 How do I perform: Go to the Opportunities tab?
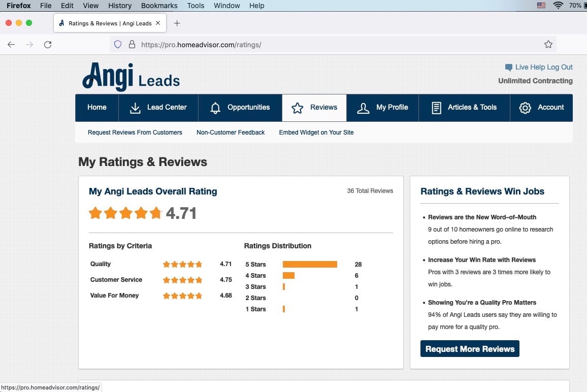pyautogui.click(x=240, y=108)
